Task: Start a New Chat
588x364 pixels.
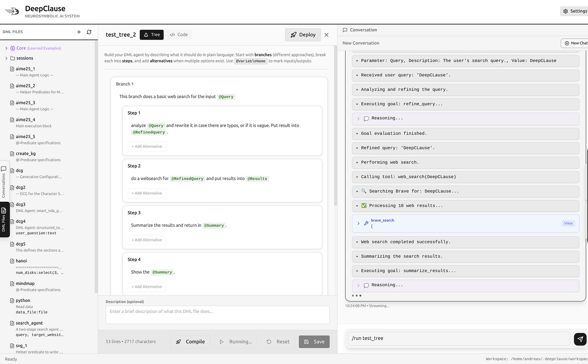Action: (x=575, y=43)
